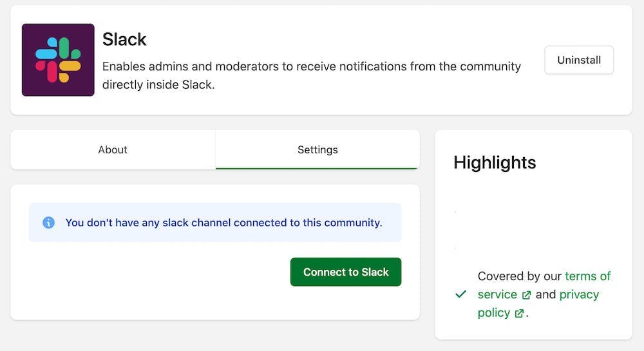Click the word 'and' between the policy links
Image resolution: width=644 pixels, height=351 pixels.
click(545, 294)
